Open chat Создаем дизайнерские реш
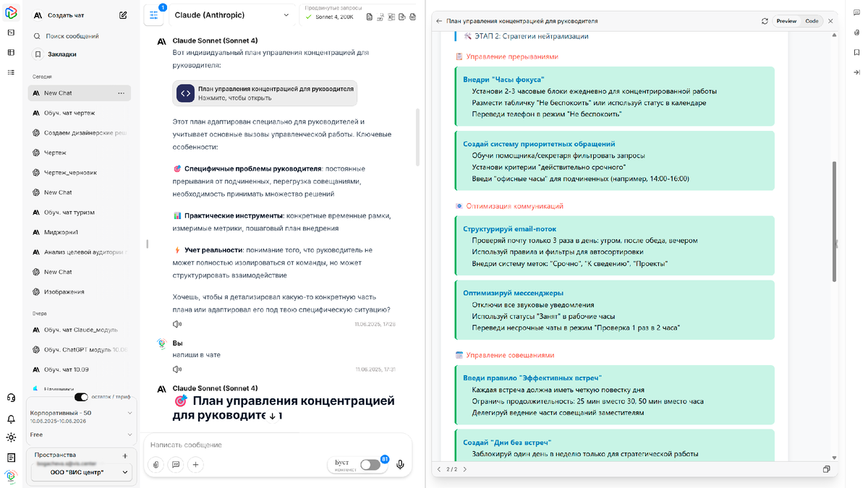868x488 pixels. coord(80,133)
